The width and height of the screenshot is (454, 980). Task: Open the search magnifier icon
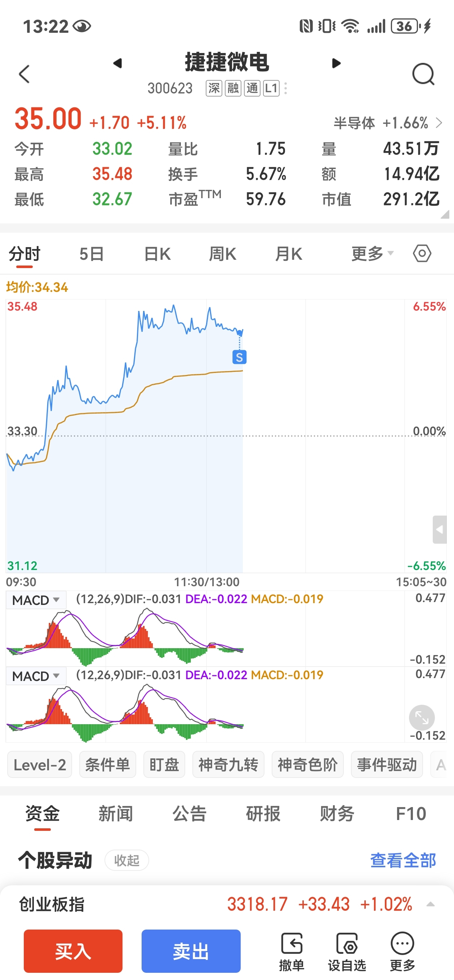point(423,74)
